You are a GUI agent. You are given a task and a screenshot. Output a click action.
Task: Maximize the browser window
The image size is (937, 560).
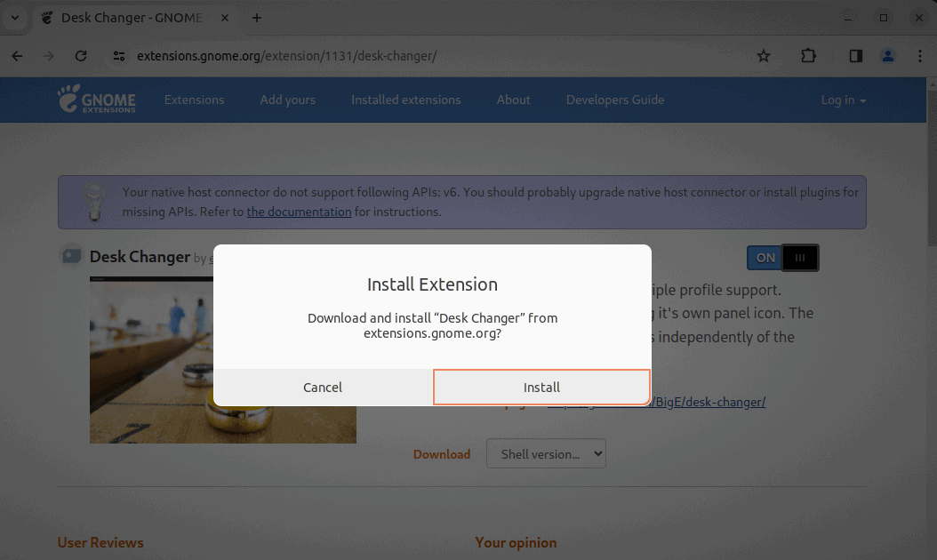884,18
